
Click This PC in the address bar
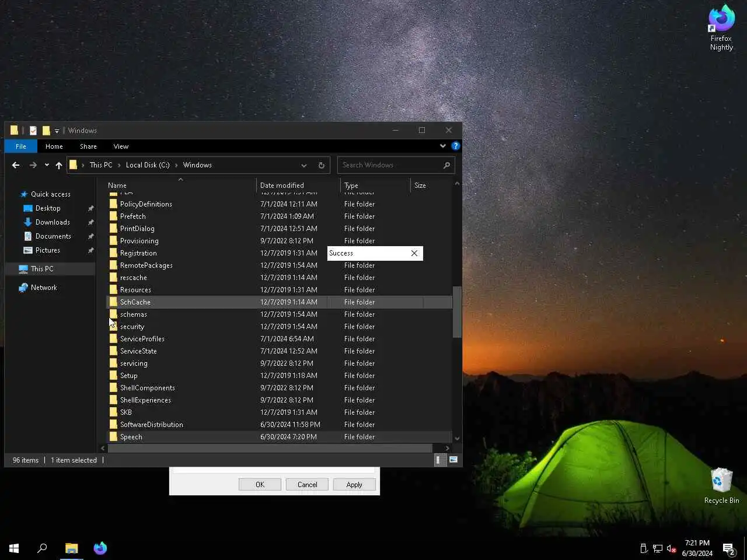tap(101, 165)
